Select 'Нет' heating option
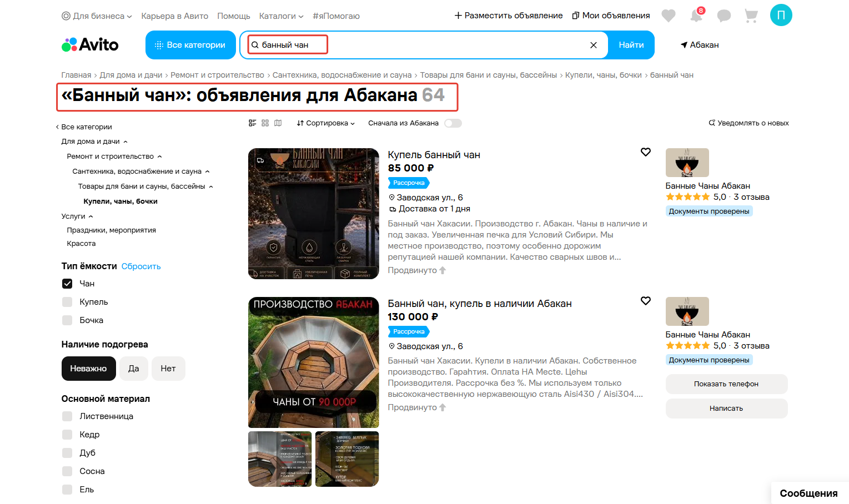The height and width of the screenshot is (504, 849). point(168,369)
